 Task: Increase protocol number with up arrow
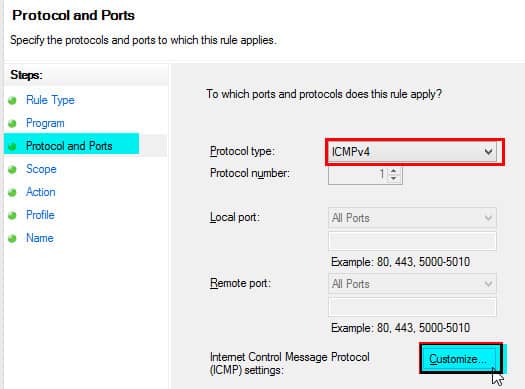tap(394, 171)
